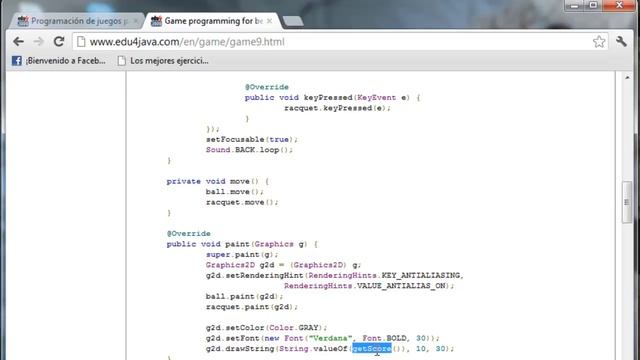The image size is (640, 360).
Task: Select the Game programming for beginners tab
Action: (x=212, y=21)
